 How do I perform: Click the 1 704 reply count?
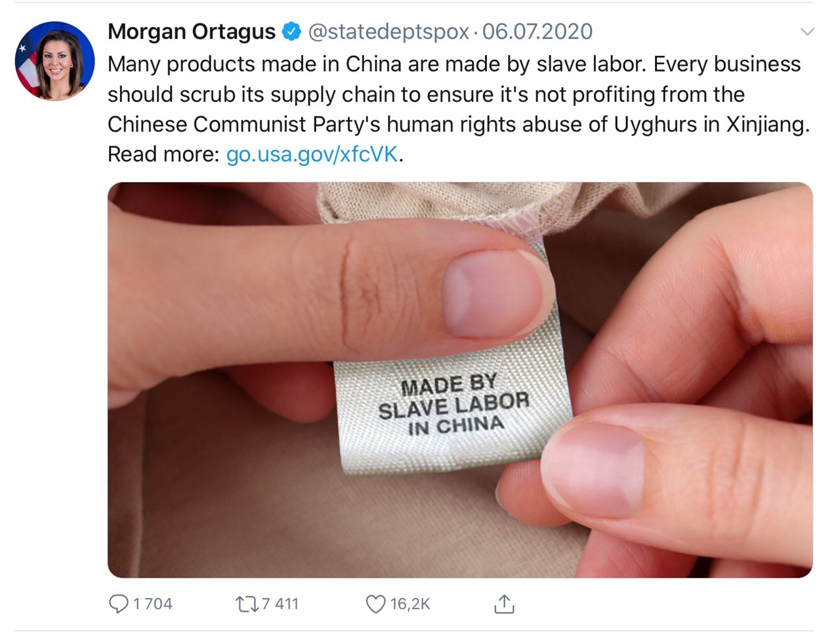click(x=152, y=604)
